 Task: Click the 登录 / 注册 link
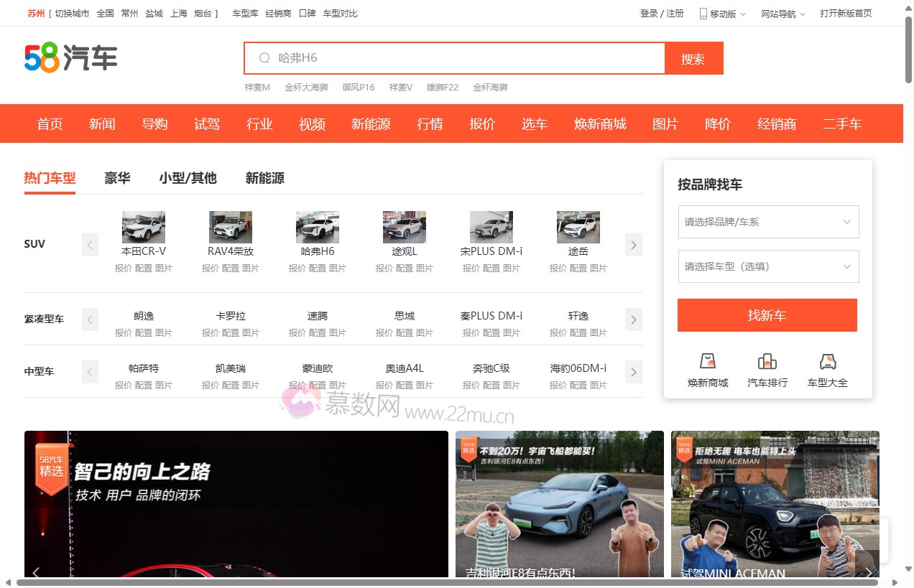click(661, 13)
